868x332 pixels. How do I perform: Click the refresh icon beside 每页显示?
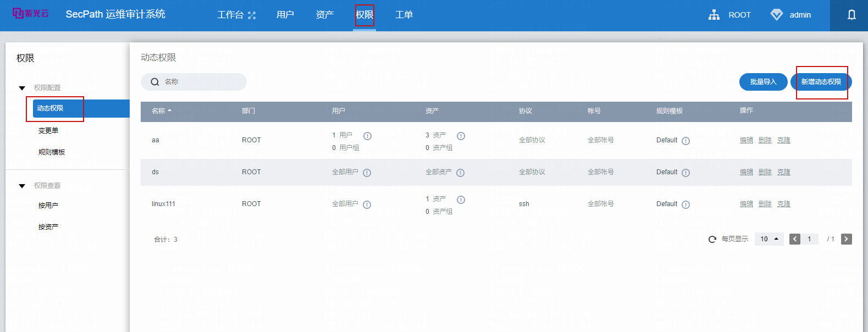(712, 239)
